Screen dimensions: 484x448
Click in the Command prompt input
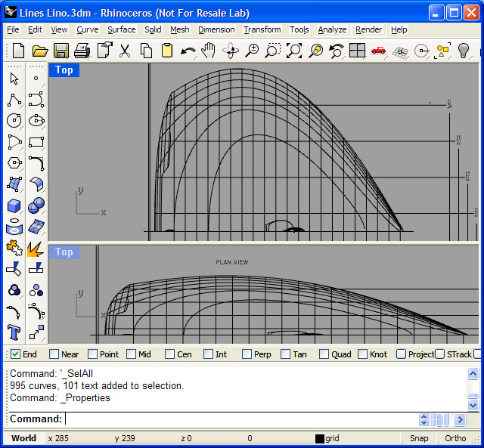pyautogui.click(x=240, y=419)
